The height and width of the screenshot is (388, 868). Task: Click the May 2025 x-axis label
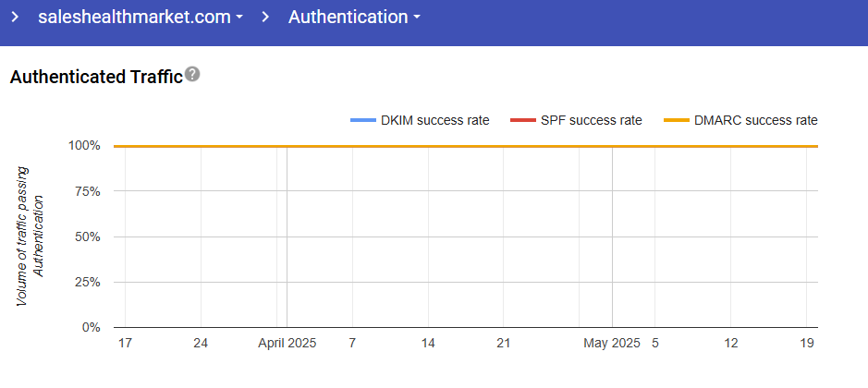click(611, 343)
